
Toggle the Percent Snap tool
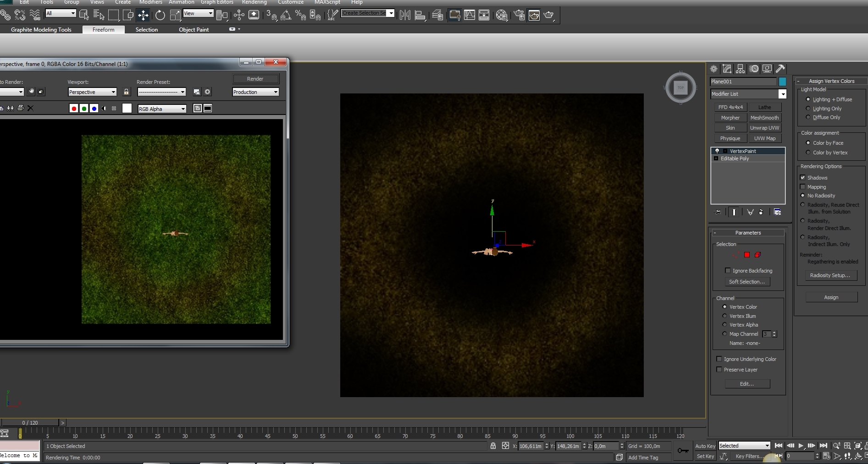300,15
